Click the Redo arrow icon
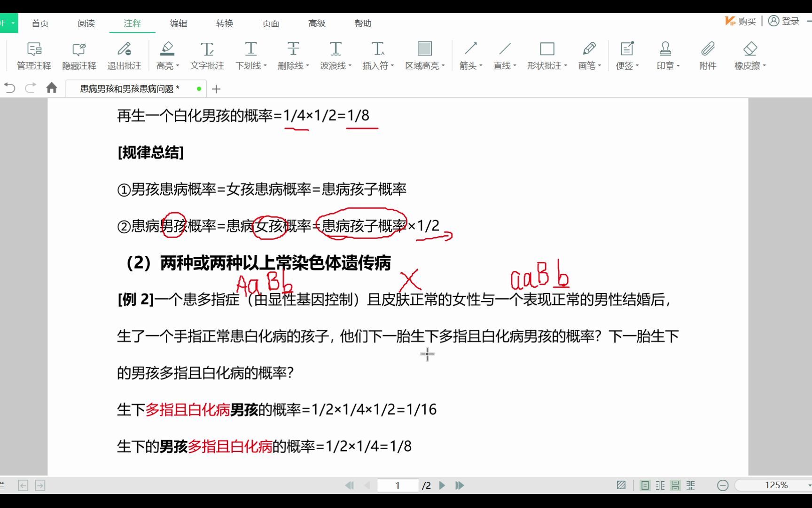 [x=31, y=88]
